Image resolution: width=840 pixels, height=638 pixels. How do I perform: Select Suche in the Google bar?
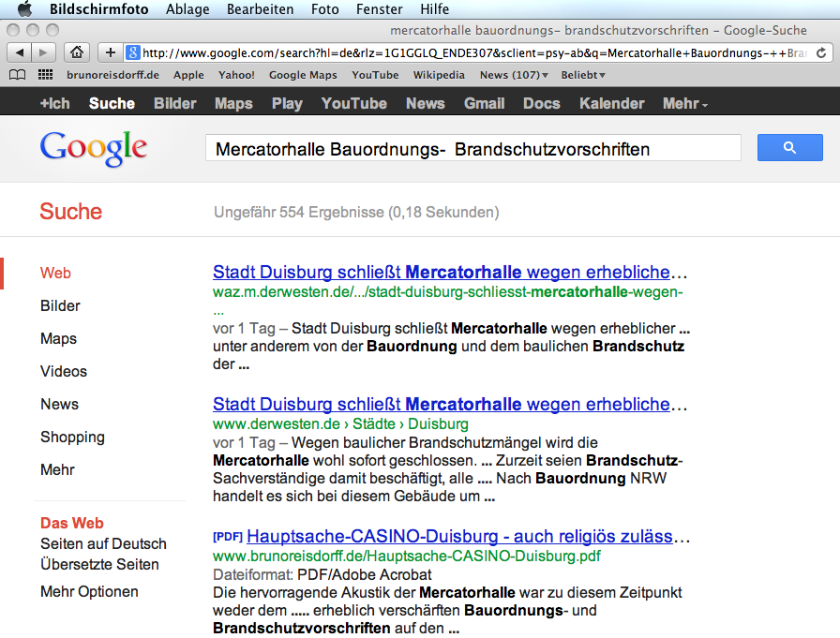point(112,103)
